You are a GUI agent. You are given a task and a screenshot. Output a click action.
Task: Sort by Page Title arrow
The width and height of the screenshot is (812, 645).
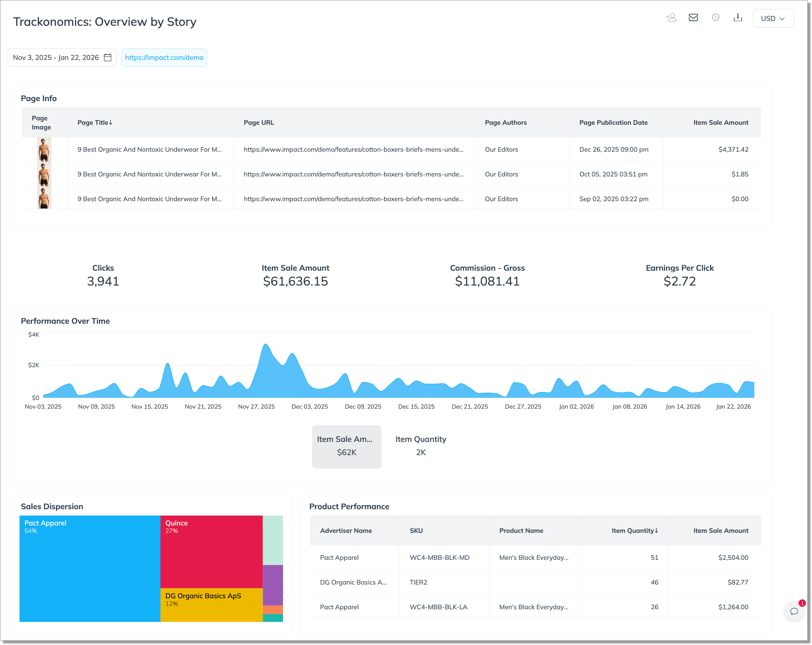coord(110,123)
